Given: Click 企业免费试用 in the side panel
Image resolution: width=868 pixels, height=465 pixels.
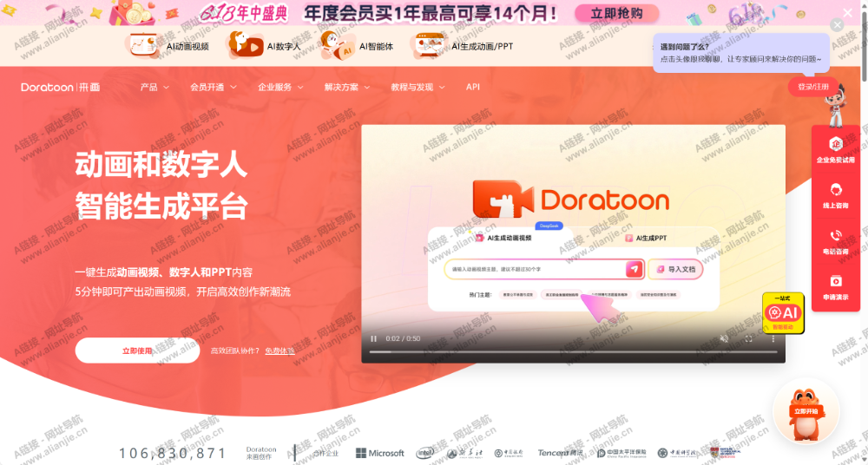Looking at the screenshot, I should point(836,149).
